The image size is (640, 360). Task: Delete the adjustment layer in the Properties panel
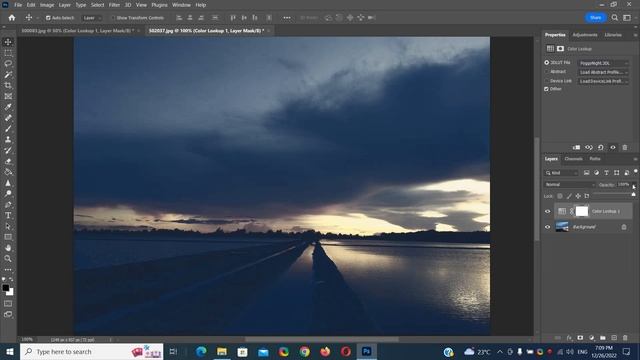click(x=624, y=147)
